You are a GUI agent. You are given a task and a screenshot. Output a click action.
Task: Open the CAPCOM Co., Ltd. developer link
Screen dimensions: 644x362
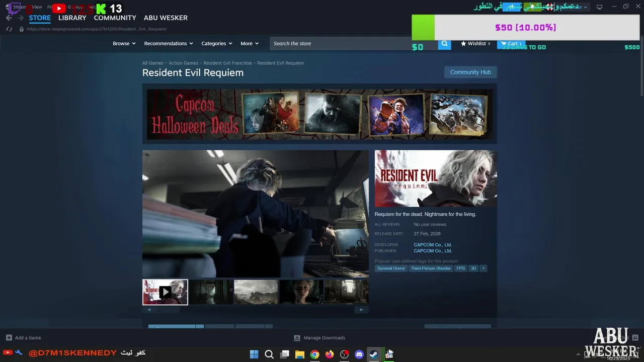tap(433, 245)
